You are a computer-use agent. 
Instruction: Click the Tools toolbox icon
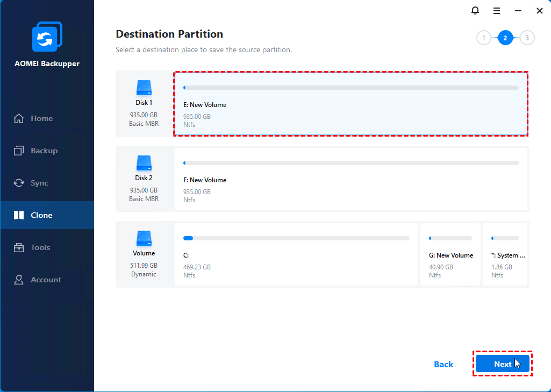pyautogui.click(x=19, y=247)
